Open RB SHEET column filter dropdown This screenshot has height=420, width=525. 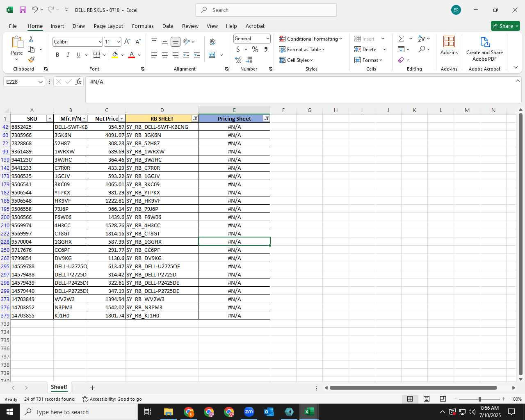[195, 119]
